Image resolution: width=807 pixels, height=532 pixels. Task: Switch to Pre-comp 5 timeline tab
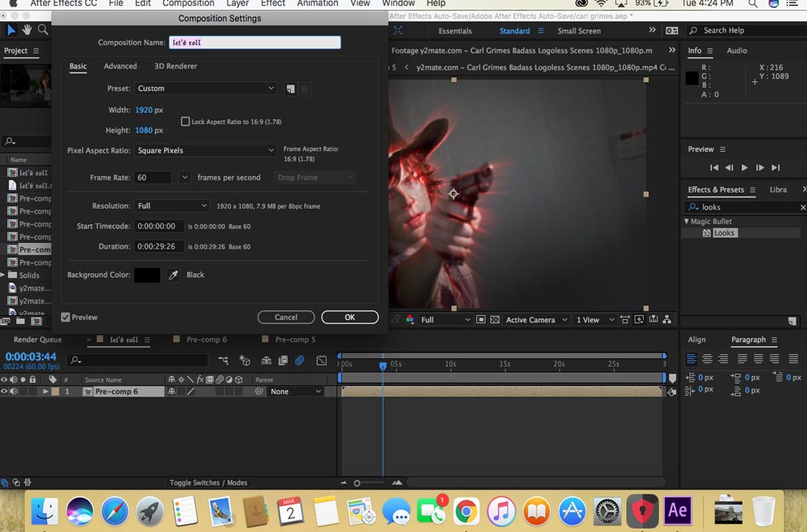[x=295, y=340]
